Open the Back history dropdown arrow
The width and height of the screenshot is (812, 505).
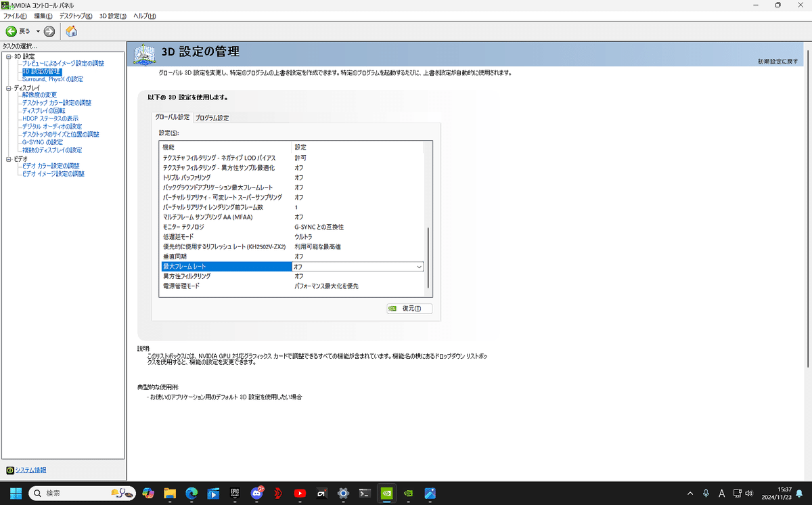(38, 31)
